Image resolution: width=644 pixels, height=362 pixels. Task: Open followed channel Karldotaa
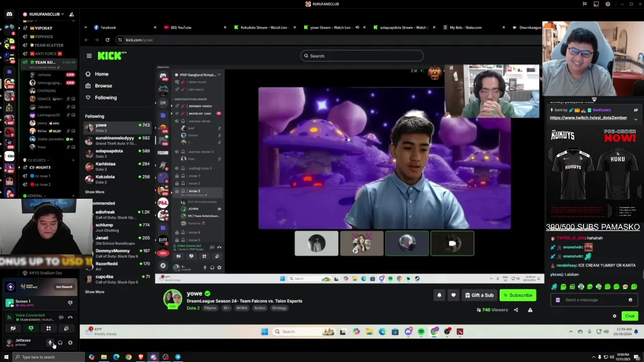pos(118,166)
